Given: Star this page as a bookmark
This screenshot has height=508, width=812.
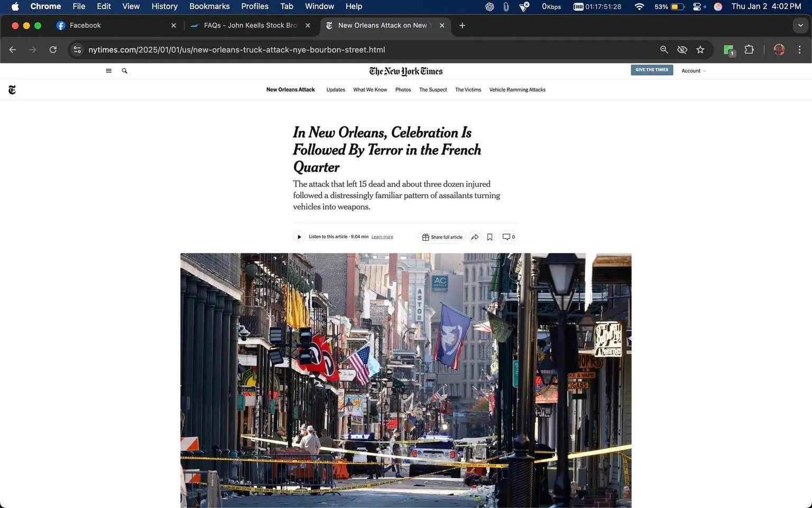Looking at the screenshot, I should point(700,49).
